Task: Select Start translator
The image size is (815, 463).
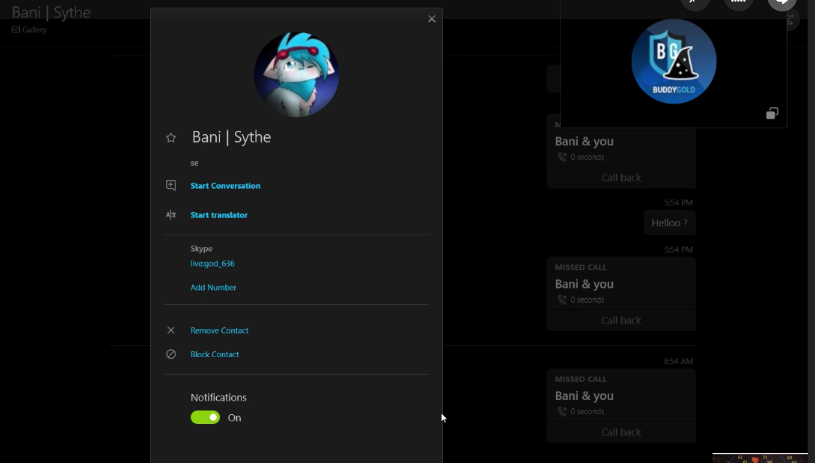Action: click(x=219, y=215)
